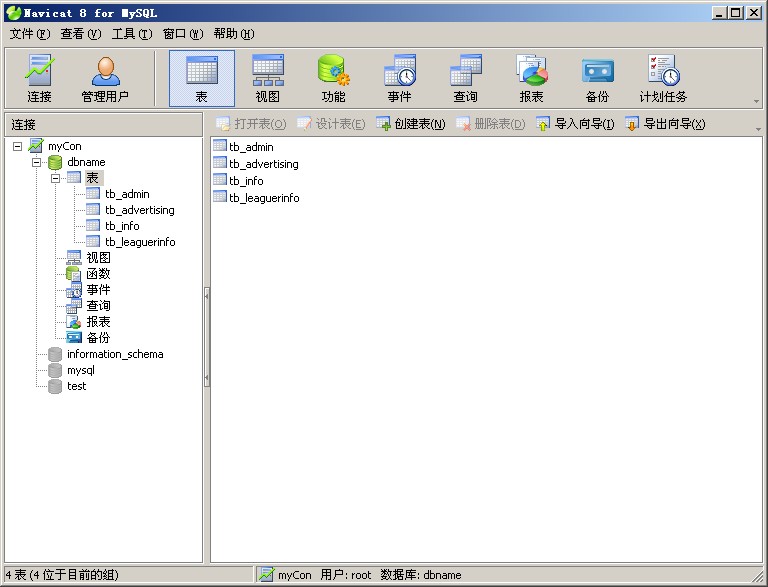Select tb_admin in right table list

point(251,147)
